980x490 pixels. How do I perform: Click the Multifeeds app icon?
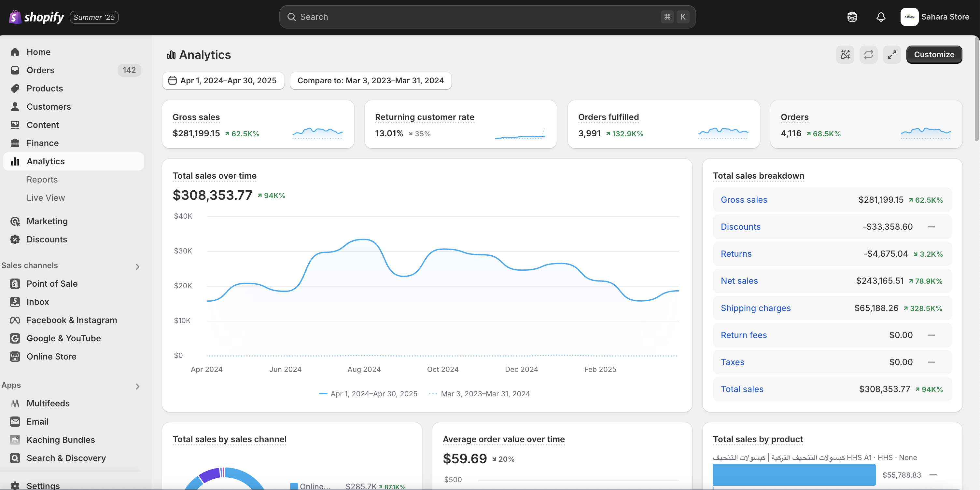(x=15, y=403)
